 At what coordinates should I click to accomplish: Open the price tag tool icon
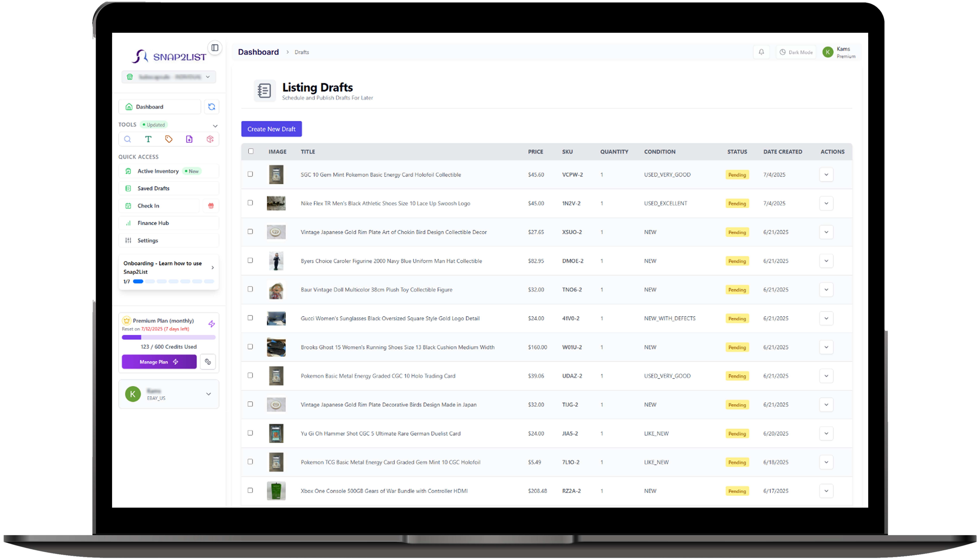(x=169, y=139)
